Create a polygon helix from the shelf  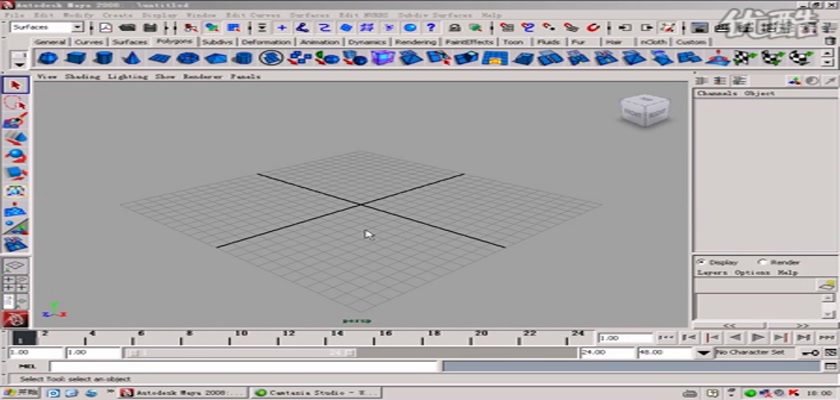271,57
